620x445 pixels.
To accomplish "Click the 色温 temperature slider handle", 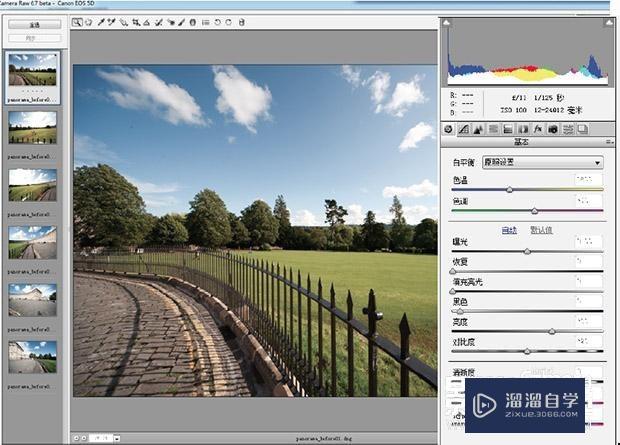I will (509, 189).
